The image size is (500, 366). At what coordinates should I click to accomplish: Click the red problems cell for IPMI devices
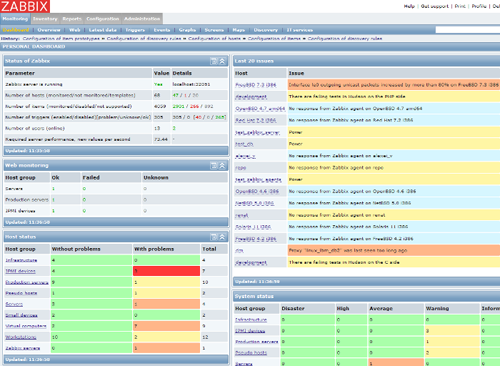pos(166,271)
